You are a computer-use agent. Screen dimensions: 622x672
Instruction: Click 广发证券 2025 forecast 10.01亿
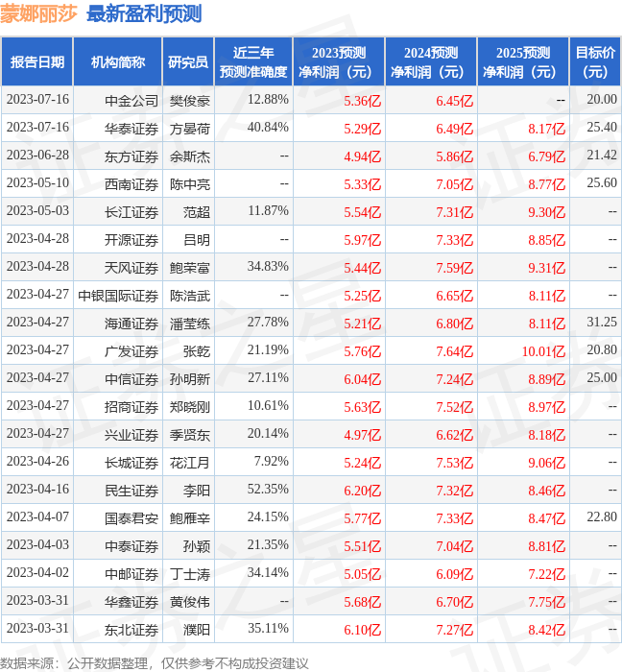[x=543, y=352]
